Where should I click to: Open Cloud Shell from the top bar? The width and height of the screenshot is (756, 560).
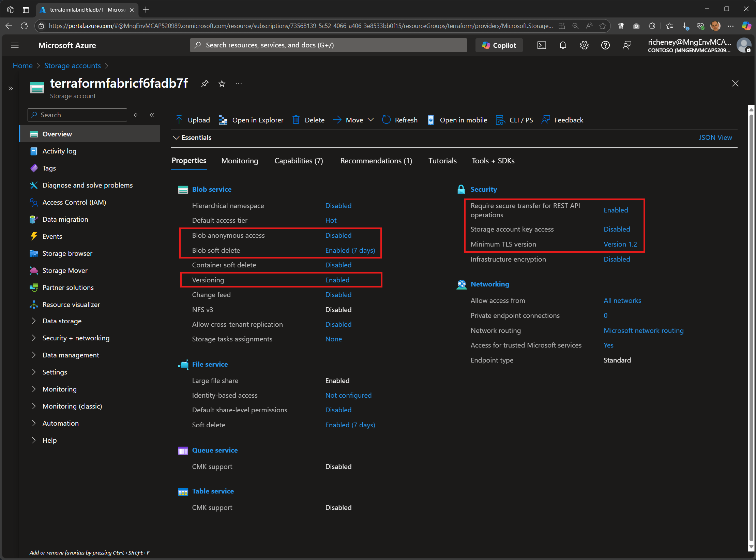[x=542, y=45]
